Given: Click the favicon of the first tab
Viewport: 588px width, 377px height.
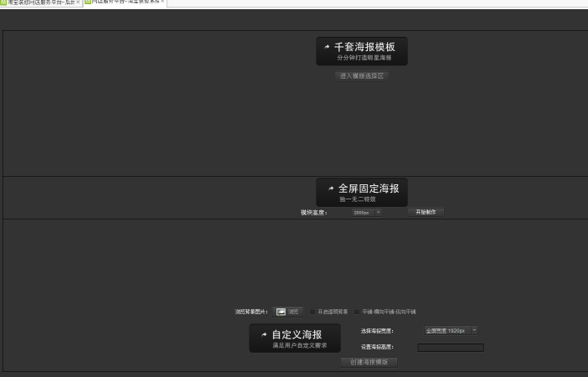Looking at the screenshot, I should [x=3, y=3].
